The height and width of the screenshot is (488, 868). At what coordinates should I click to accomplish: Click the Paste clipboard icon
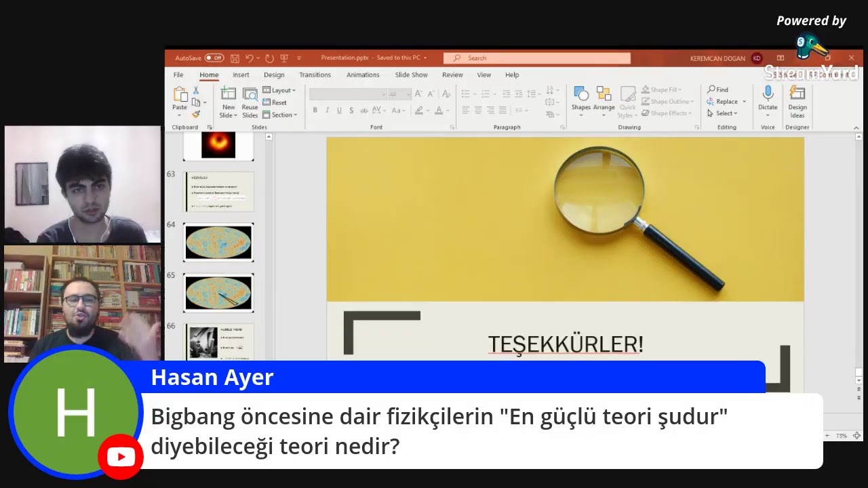coord(180,94)
